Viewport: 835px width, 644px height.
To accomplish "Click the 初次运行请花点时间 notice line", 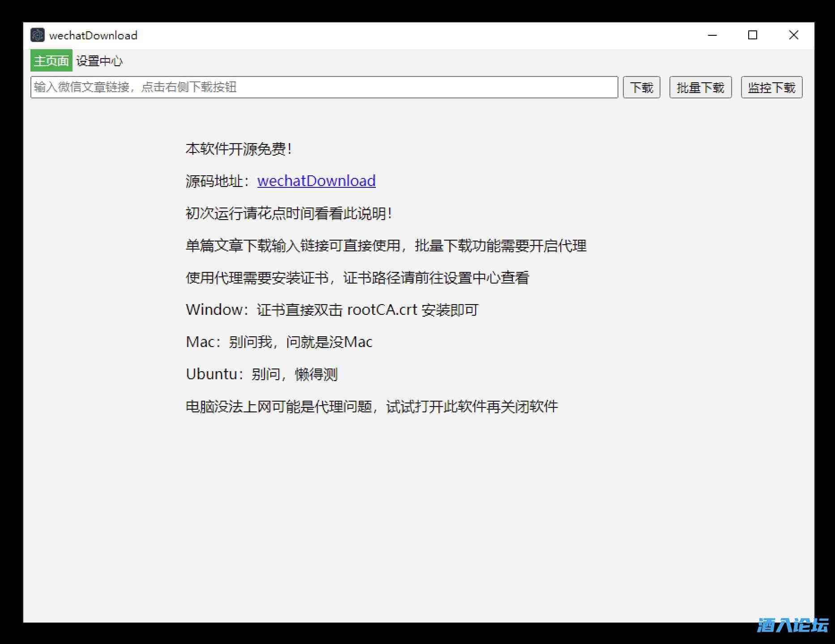I will click(289, 213).
